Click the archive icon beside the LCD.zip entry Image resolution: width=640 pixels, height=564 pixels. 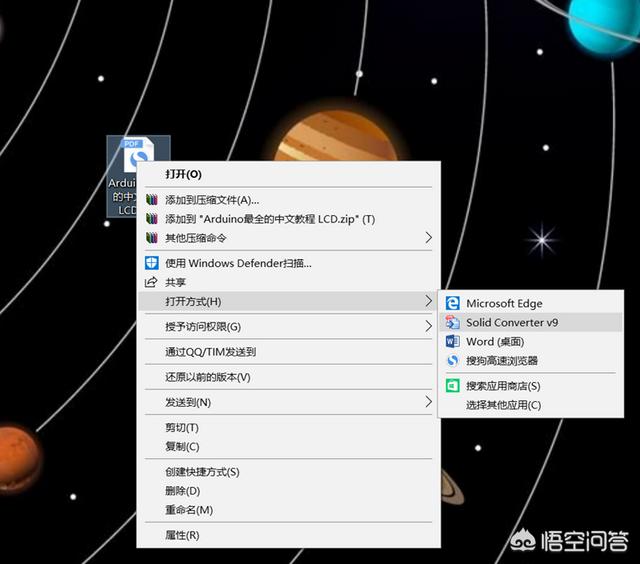[x=151, y=219]
